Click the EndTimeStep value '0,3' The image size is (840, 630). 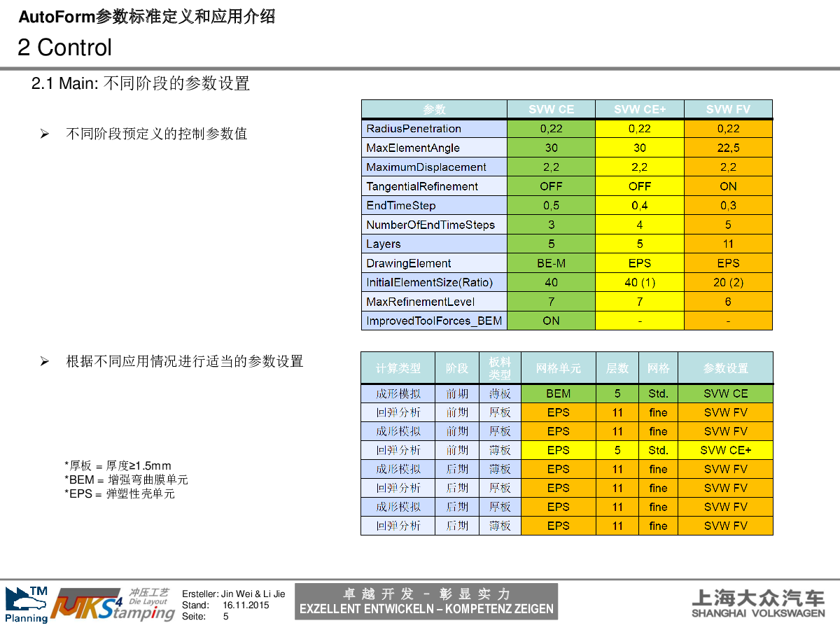728,206
